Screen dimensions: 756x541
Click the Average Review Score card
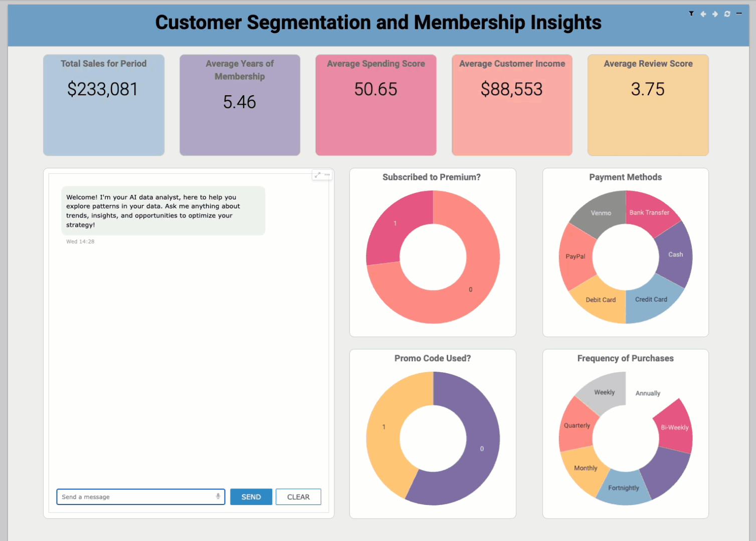(648, 105)
